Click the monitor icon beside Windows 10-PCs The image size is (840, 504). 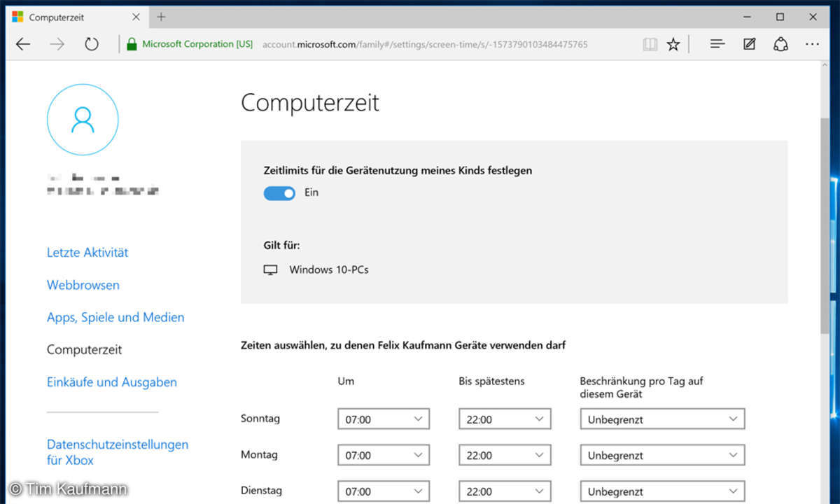pos(271,269)
